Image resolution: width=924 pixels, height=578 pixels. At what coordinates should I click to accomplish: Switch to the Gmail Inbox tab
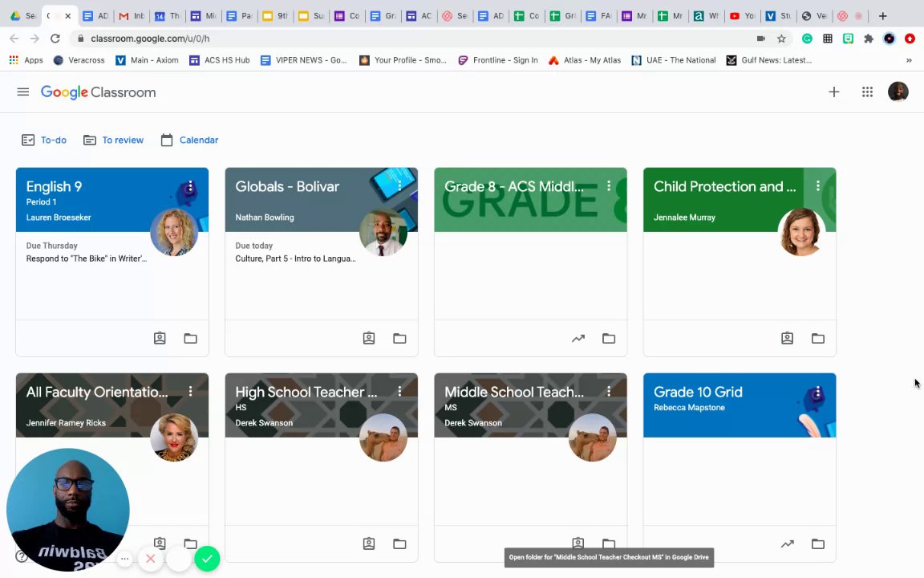click(x=132, y=16)
